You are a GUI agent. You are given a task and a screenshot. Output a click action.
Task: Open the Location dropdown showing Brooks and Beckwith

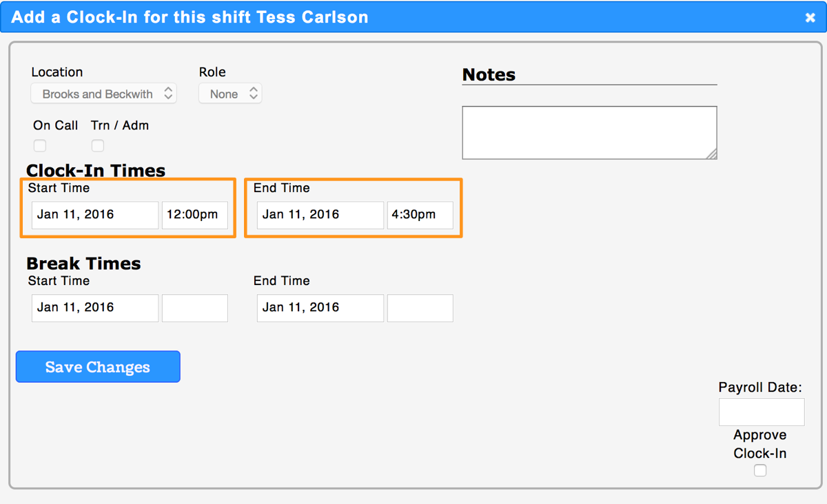click(x=103, y=93)
